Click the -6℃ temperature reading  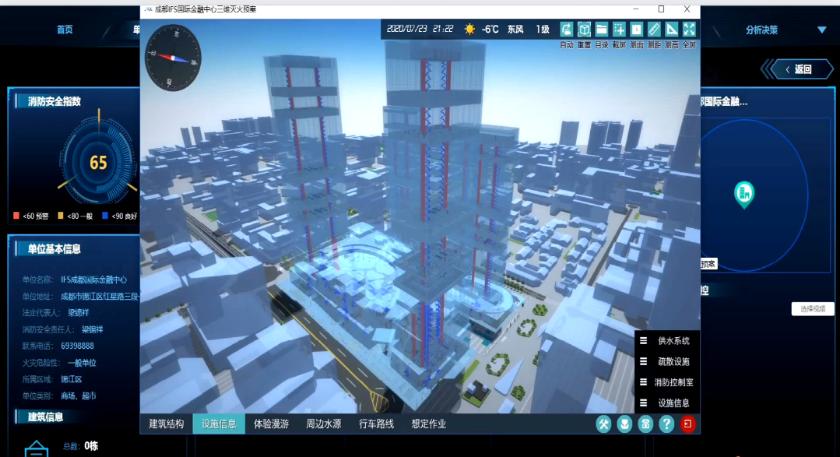click(x=490, y=29)
